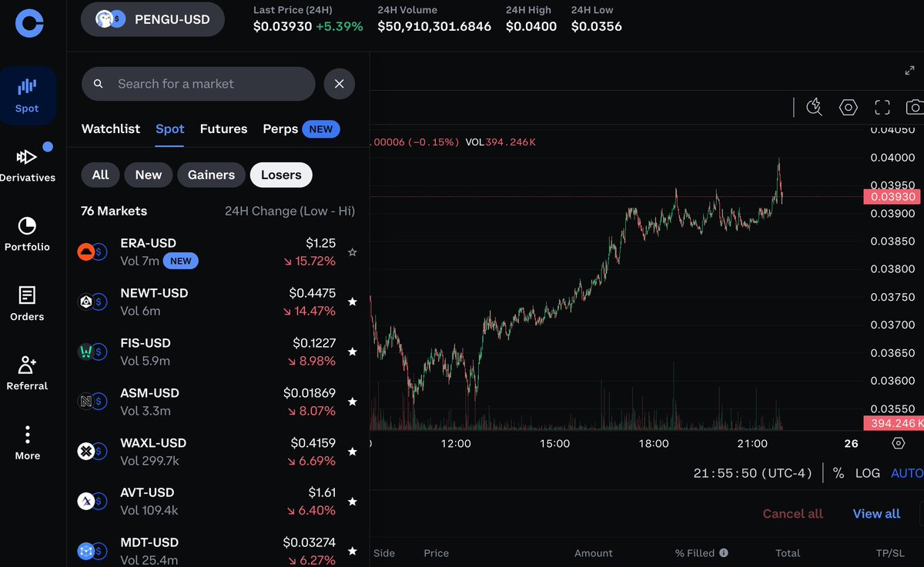Screen dimensions: 924x567
Task: Toggle MDT-USD watchlist star
Action: (353, 551)
